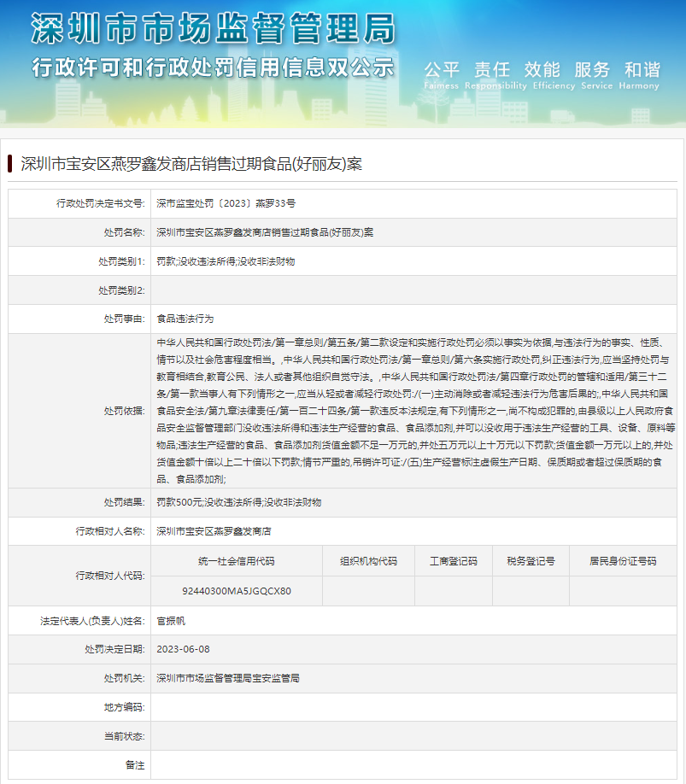
Task: Select the representative name 官振帆
Action: pyautogui.click(x=171, y=621)
